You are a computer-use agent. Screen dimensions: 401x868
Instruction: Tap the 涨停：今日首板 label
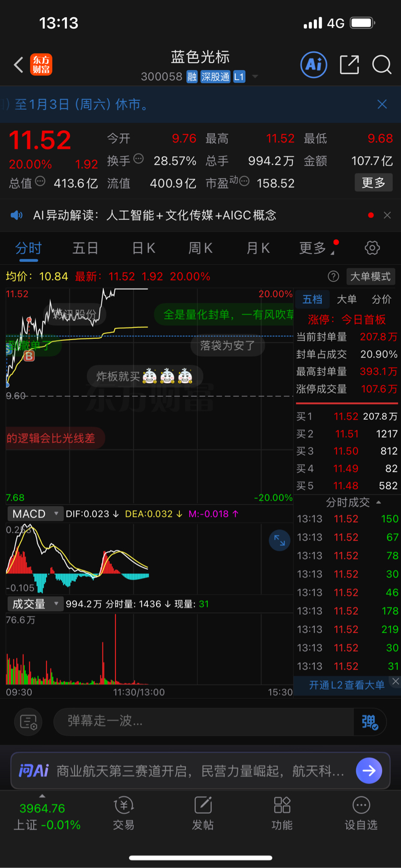tap(347, 319)
